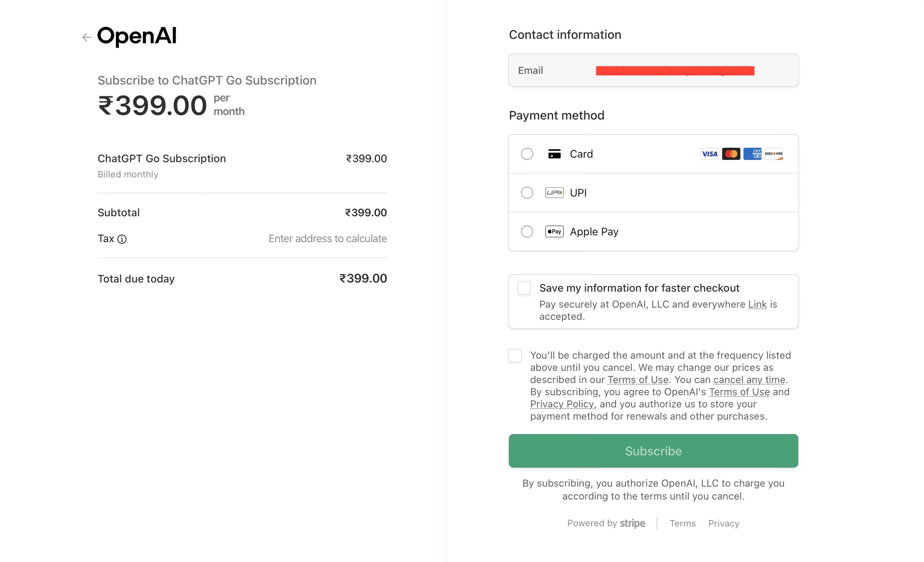The image size is (924, 562).
Task: Open Stripe's Terms footer link
Action: point(683,524)
